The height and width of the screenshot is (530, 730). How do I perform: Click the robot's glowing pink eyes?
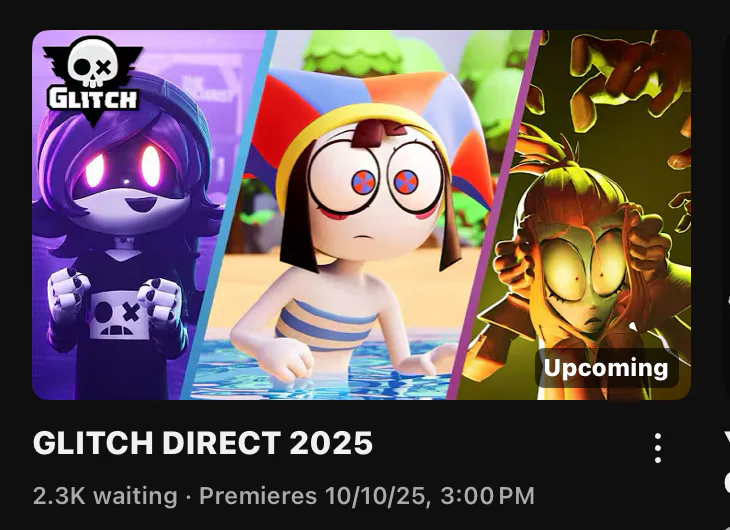tap(123, 165)
